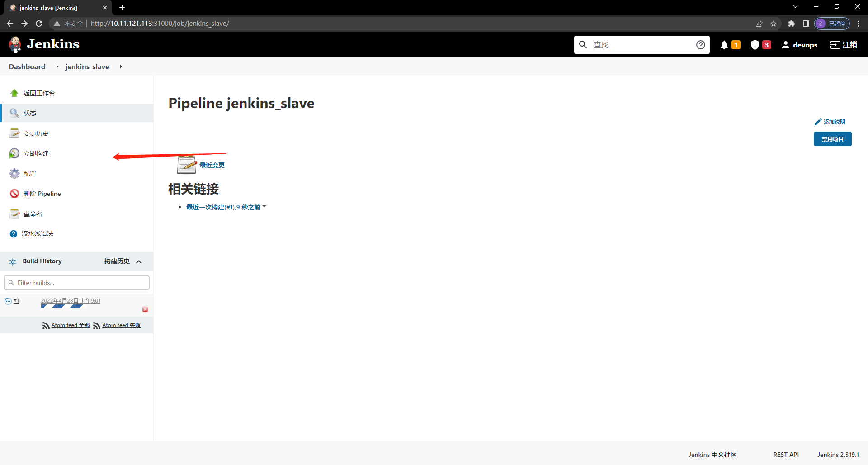Open Jenkins 中文社区 footer link
This screenshot has width=868, height=465.
(712, 455)
